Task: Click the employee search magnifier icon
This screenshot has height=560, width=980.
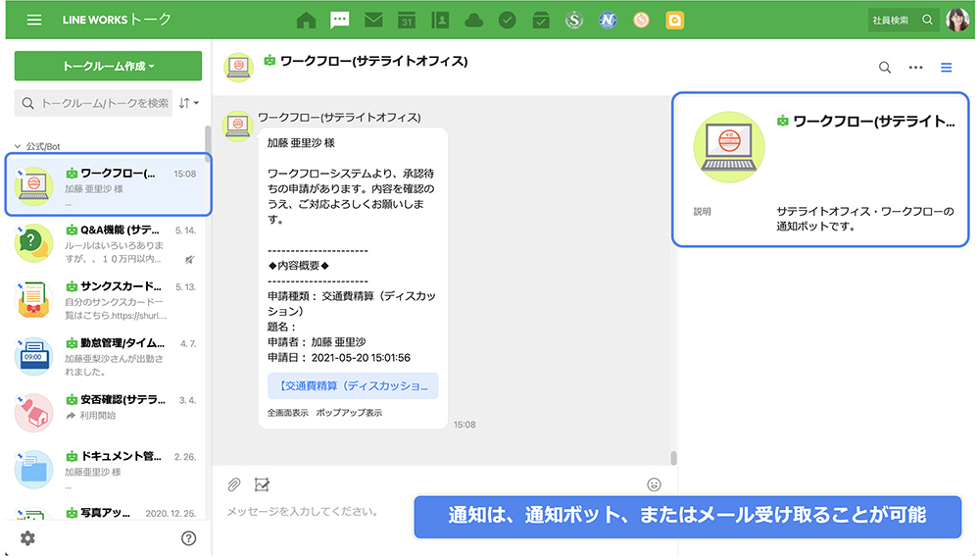Action: (x=927, y=20)
